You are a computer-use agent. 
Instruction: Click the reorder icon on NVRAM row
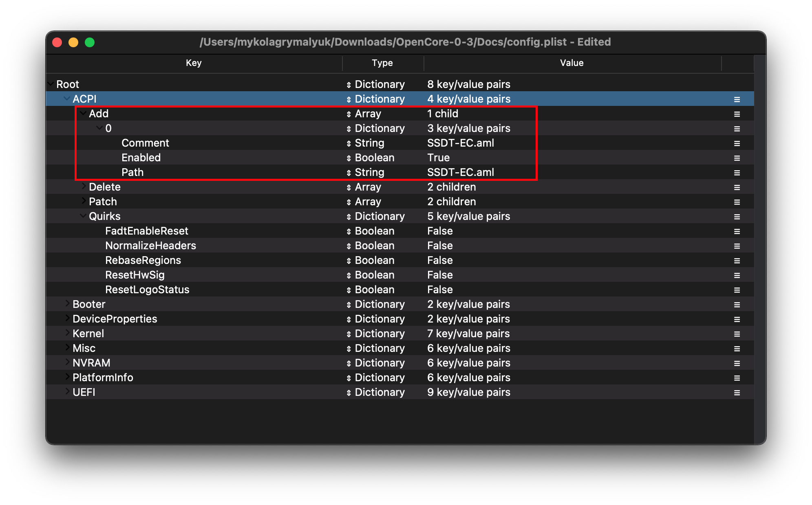click(737, 363)
